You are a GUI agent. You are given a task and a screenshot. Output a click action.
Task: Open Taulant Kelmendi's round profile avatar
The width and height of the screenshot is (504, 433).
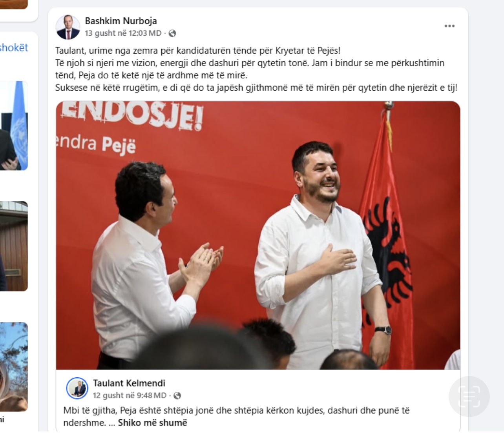click(x=77, y=388)
